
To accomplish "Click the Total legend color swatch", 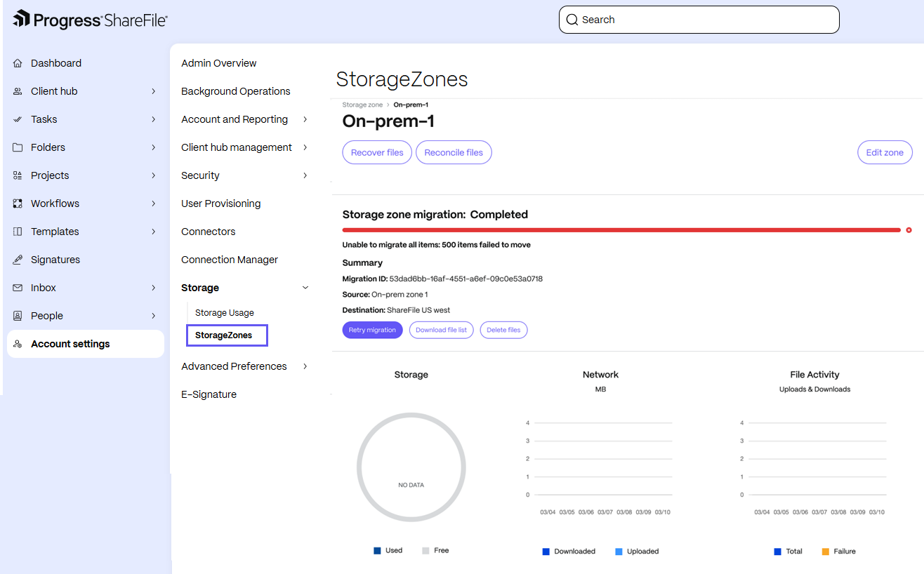I will pyautogui.click(x=777, y=552).
